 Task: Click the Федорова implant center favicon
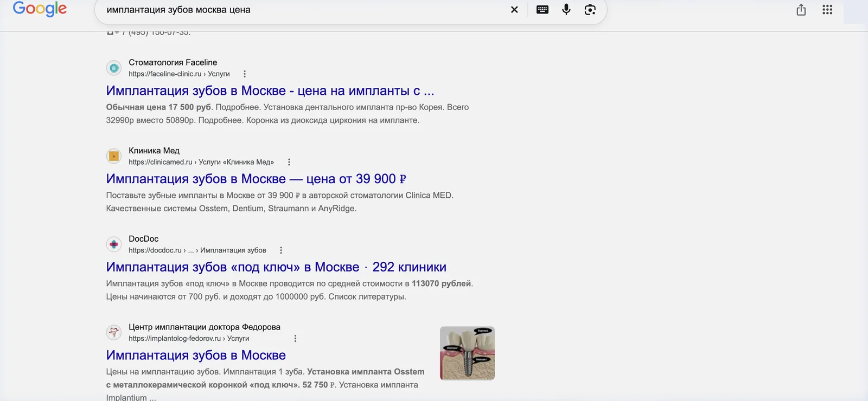coord(114,333)
